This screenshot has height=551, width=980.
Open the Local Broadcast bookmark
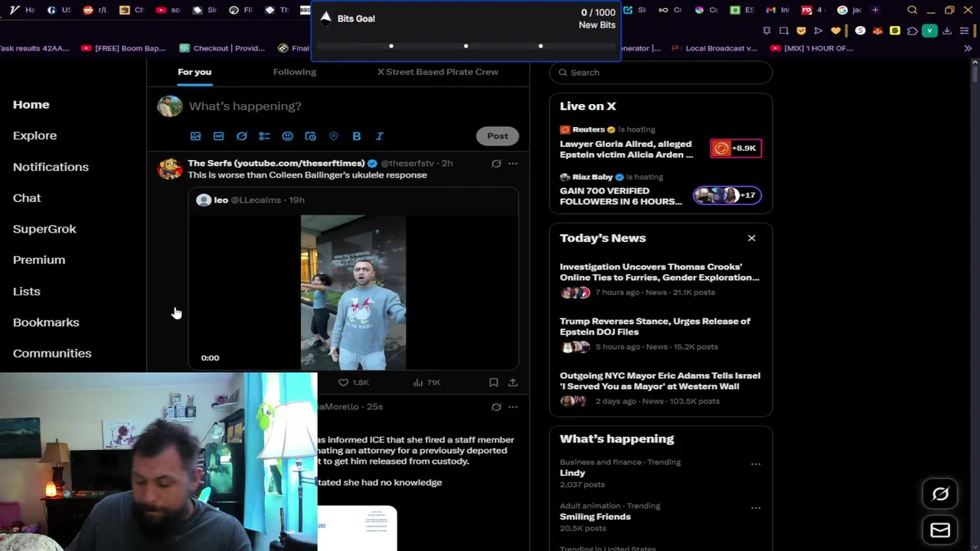714,48
